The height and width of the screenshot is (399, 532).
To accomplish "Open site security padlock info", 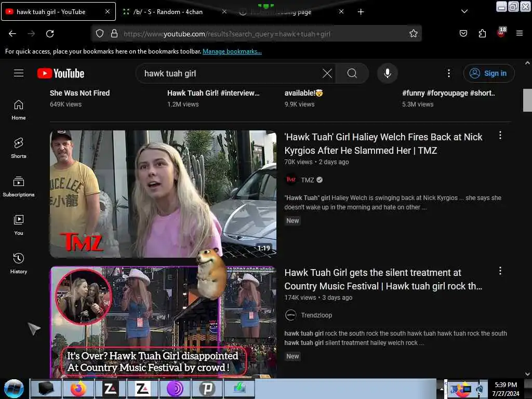I will coord(114,34).
